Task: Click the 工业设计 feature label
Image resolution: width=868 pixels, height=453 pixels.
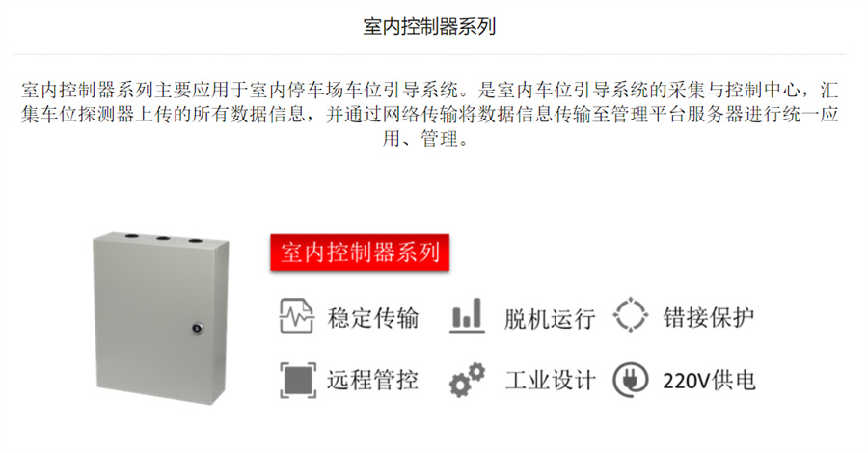Action: 550,381
